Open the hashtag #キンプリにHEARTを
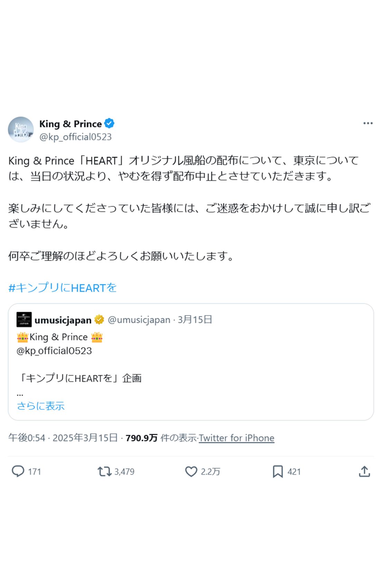 63,287
